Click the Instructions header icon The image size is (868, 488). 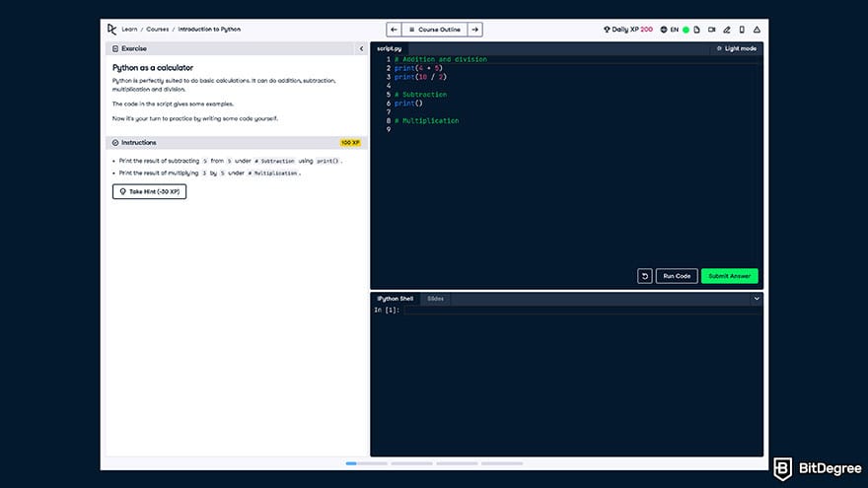coord(115,143)
